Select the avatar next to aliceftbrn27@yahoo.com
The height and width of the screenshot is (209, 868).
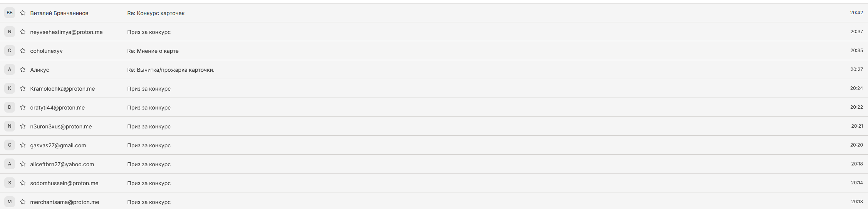(10, 164)
